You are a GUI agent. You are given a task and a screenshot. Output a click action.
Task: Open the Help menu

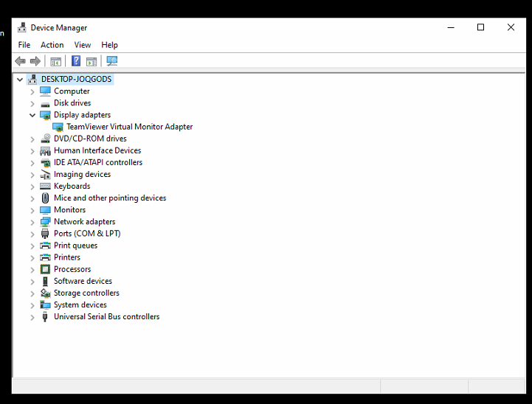(109, 45)
